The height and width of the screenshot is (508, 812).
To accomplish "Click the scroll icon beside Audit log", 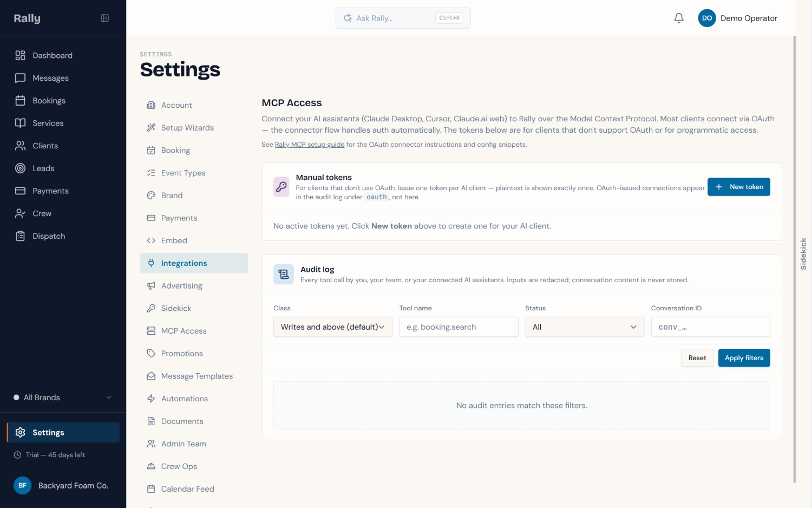I will coord(284,275).
